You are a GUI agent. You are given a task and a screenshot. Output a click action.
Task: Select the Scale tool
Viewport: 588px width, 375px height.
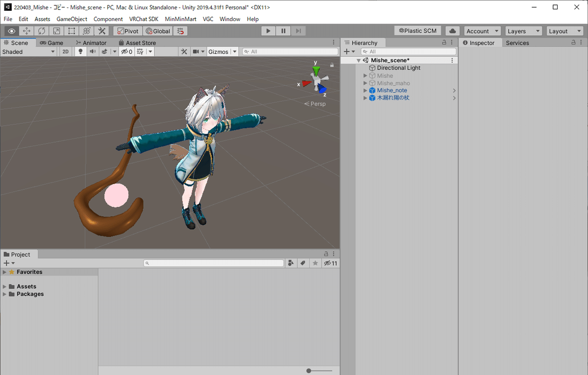click(57, 31)
